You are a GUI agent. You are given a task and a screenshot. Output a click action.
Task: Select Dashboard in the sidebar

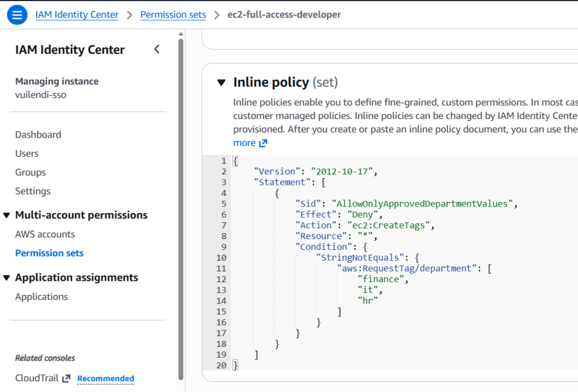38,134
